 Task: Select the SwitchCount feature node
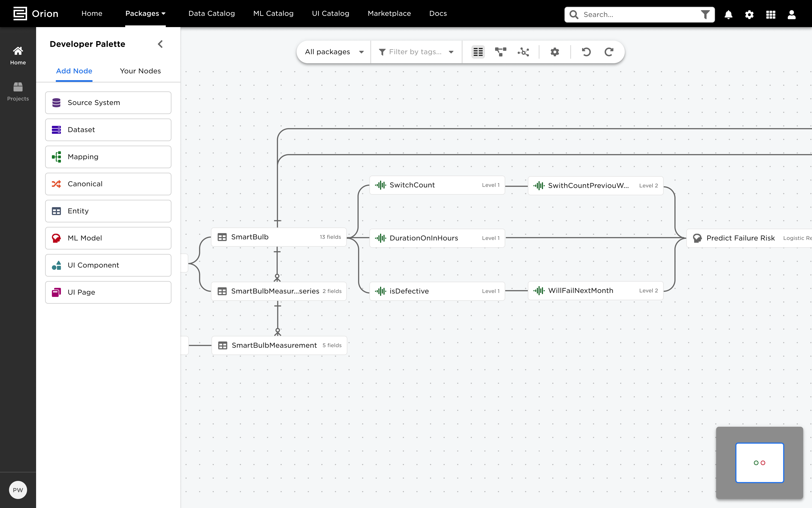point(437,185)
